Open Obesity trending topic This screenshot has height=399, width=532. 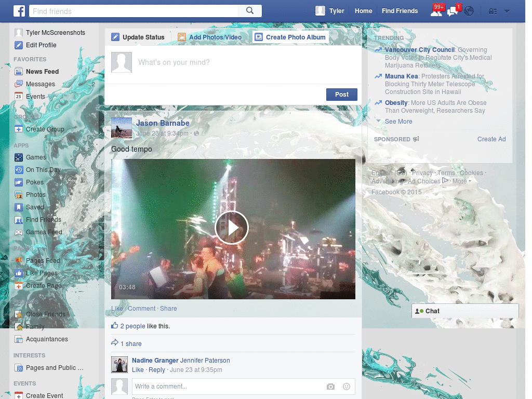pos(396,102)
